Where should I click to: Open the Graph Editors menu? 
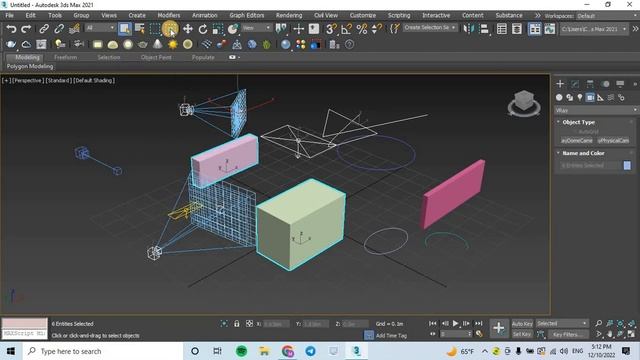click(247, 15)
